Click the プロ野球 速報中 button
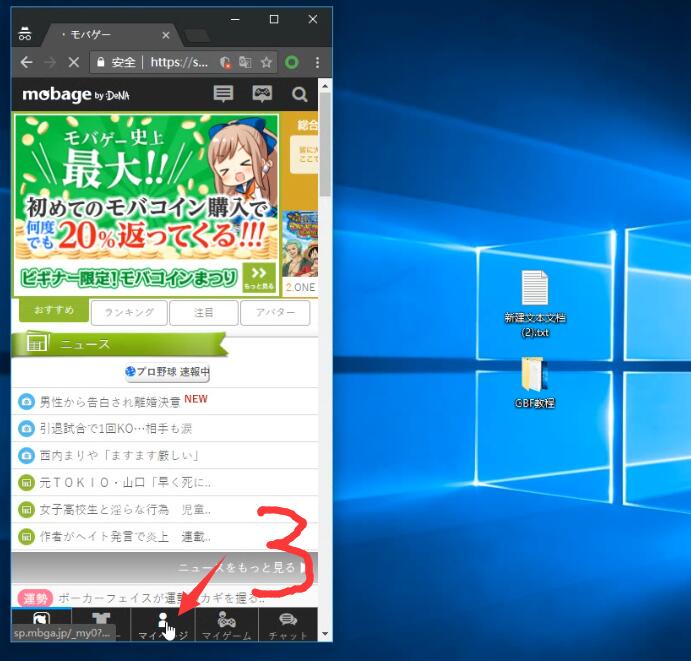 [167, 372]
